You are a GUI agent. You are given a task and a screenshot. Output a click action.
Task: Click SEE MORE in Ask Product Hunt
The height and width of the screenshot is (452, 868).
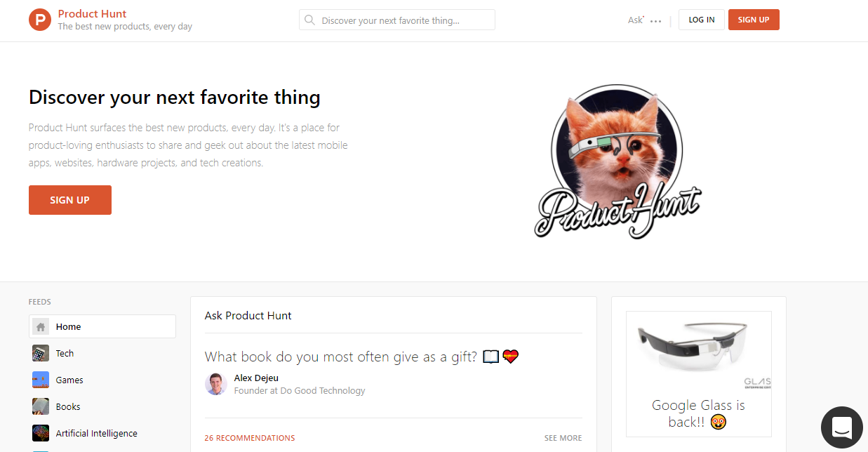pos(563,438)
